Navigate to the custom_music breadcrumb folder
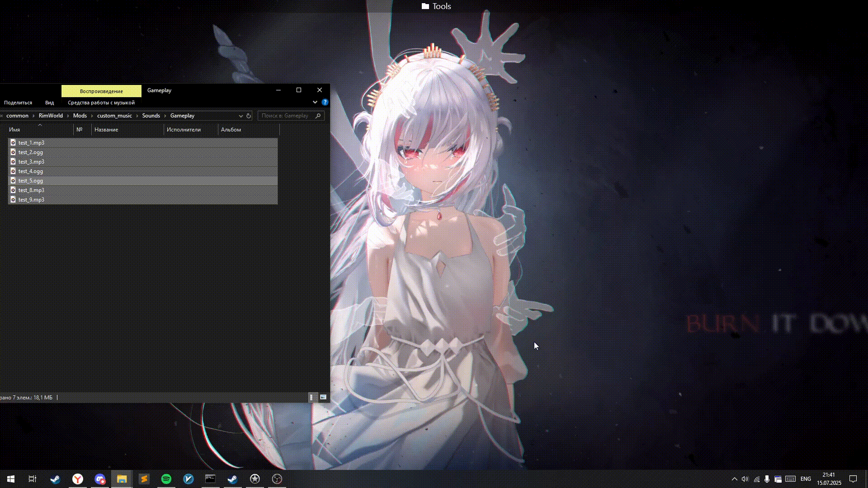868x488 pixels. pos(114,116)
